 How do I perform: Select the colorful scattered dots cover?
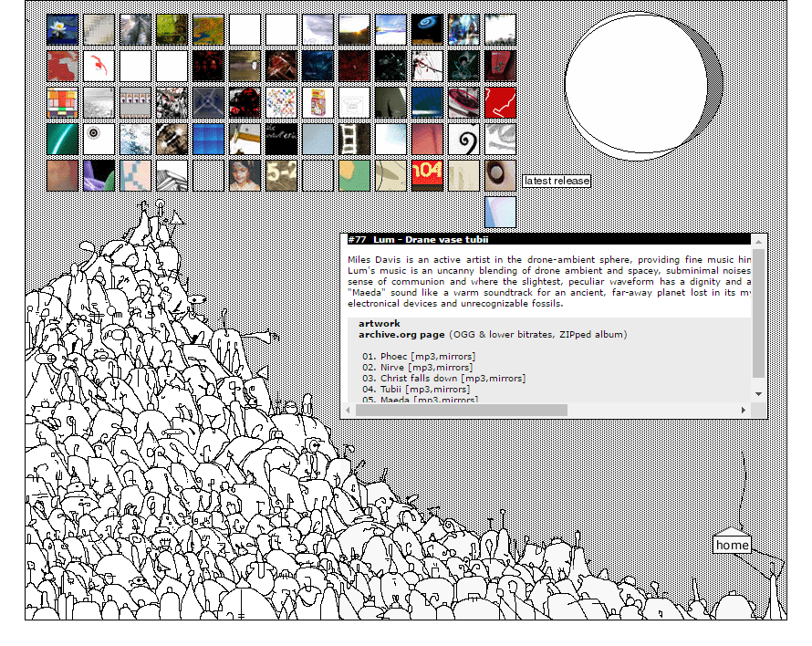point(281,102)
